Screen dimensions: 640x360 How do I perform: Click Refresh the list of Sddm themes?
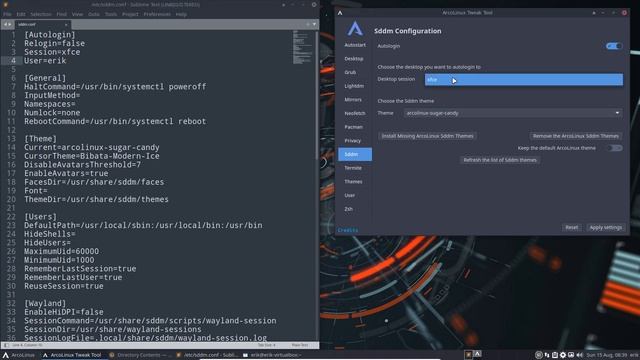point(500,160)
